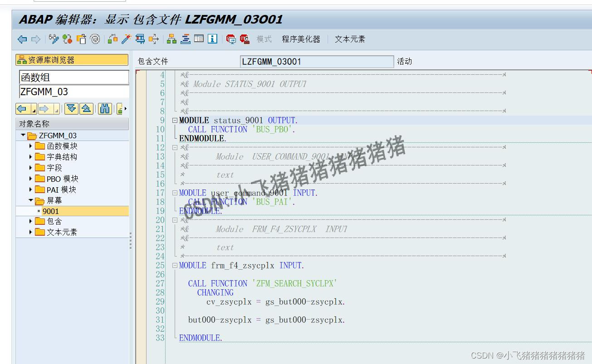Select the PBO 模块 tree label
The width and height of the screenshot is (592, 364).
coord(63,179)
